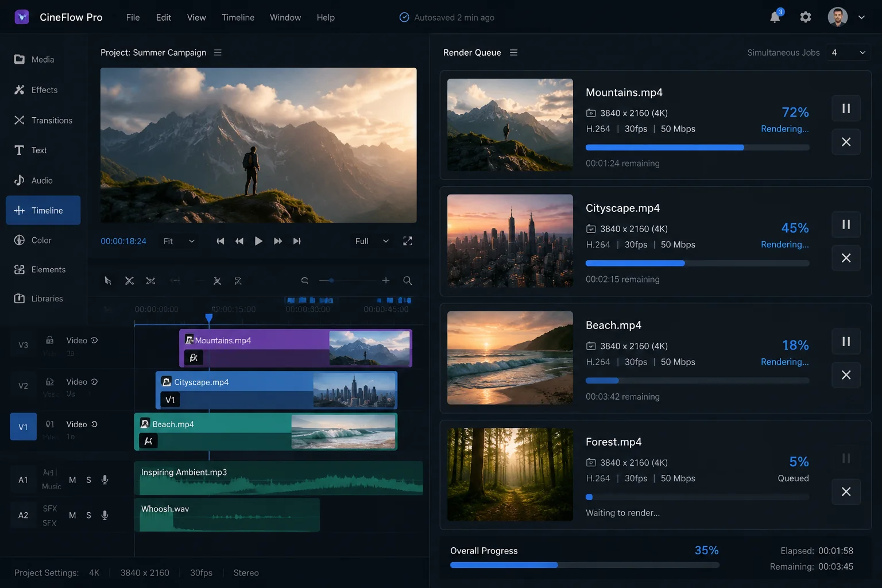
Task: Pause the Cityscape.mp4 render job
Action: click(846, 225)
